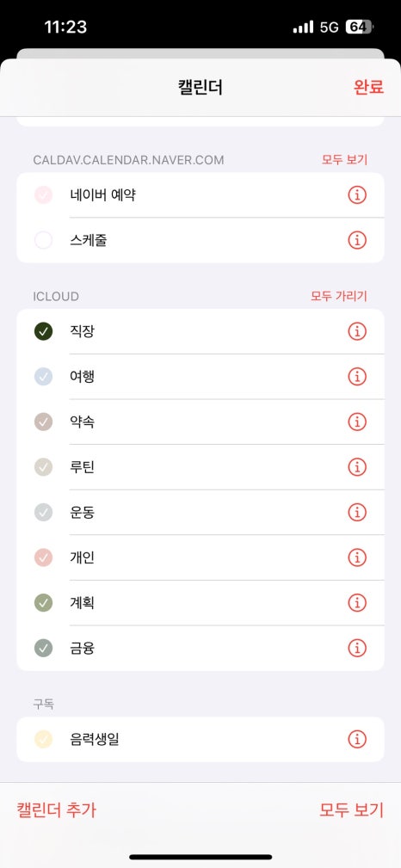Viewport: 401px width, 868px height.
Task: Tap 모두 가리기 for iCloud section
Action: tap(339, 296)
